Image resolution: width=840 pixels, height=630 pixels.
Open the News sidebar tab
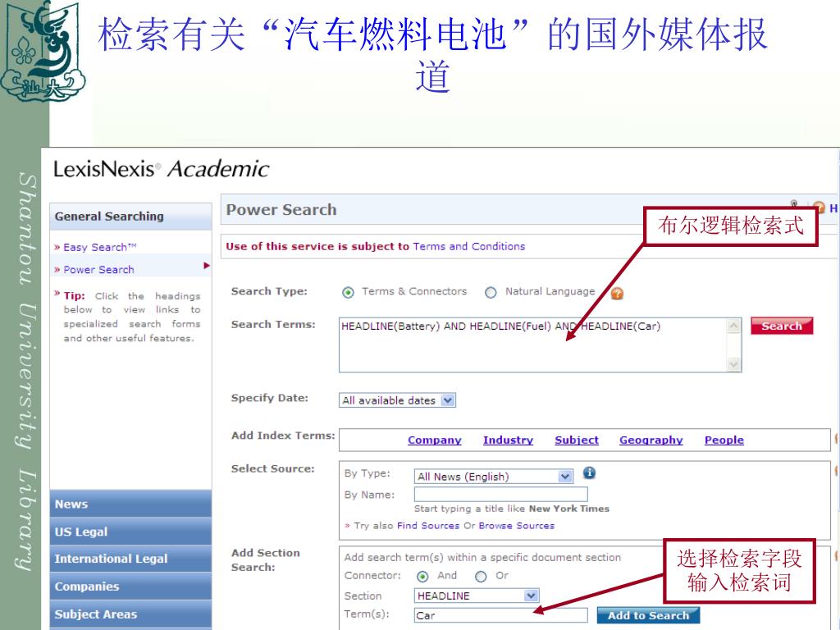click(x=130, y=504)
